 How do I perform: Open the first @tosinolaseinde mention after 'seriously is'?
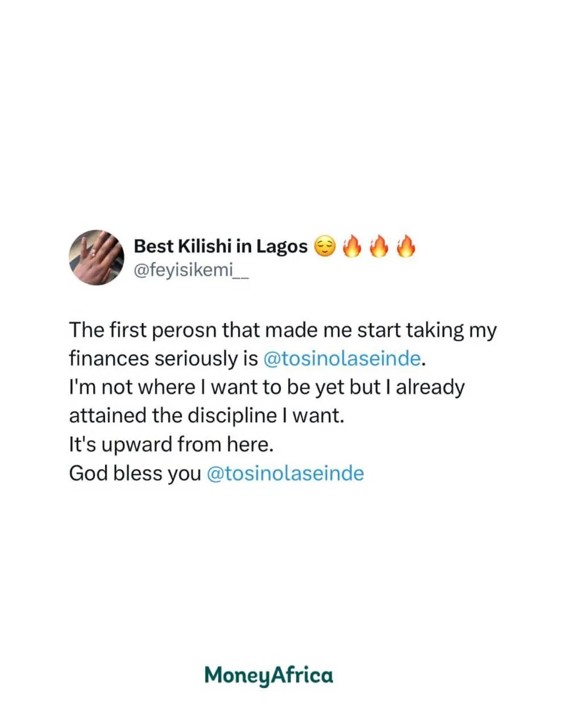342,359
